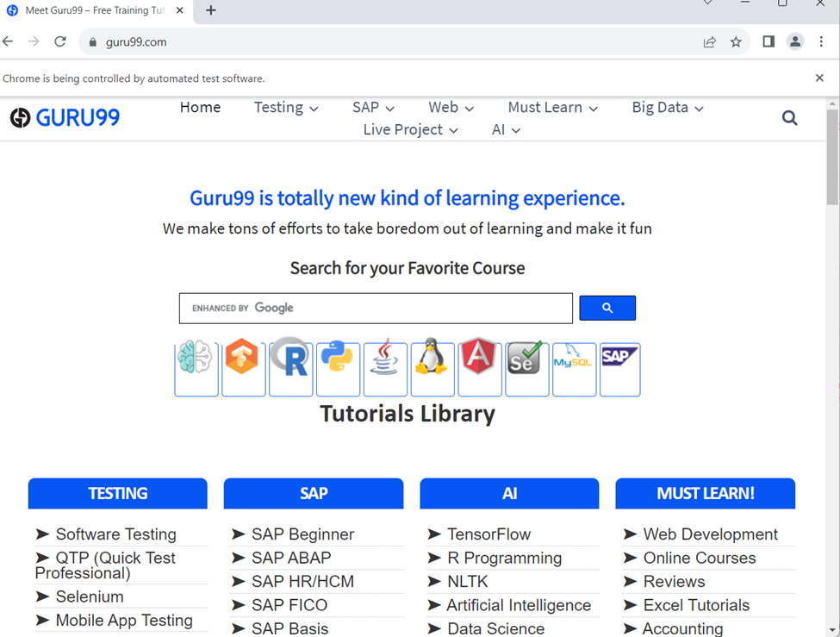This screenshot has height=637, width=840.
Task: Select the MySQL tutorial icon
Action: click(x=574, y=368)
